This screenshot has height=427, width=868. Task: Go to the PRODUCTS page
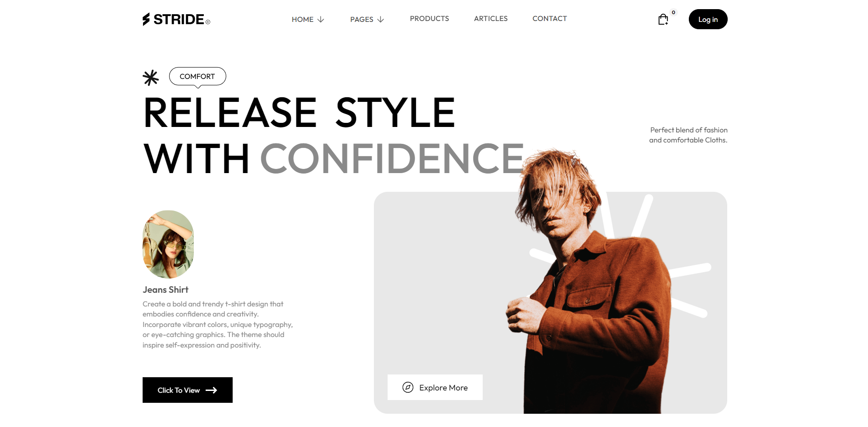pos(429,18)
